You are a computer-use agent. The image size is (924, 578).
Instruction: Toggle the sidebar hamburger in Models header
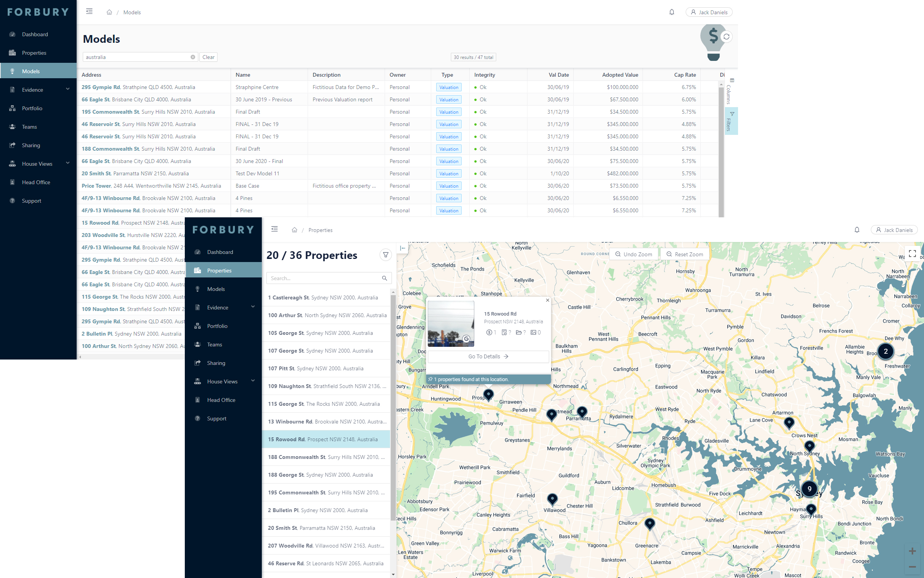(89, 12)
